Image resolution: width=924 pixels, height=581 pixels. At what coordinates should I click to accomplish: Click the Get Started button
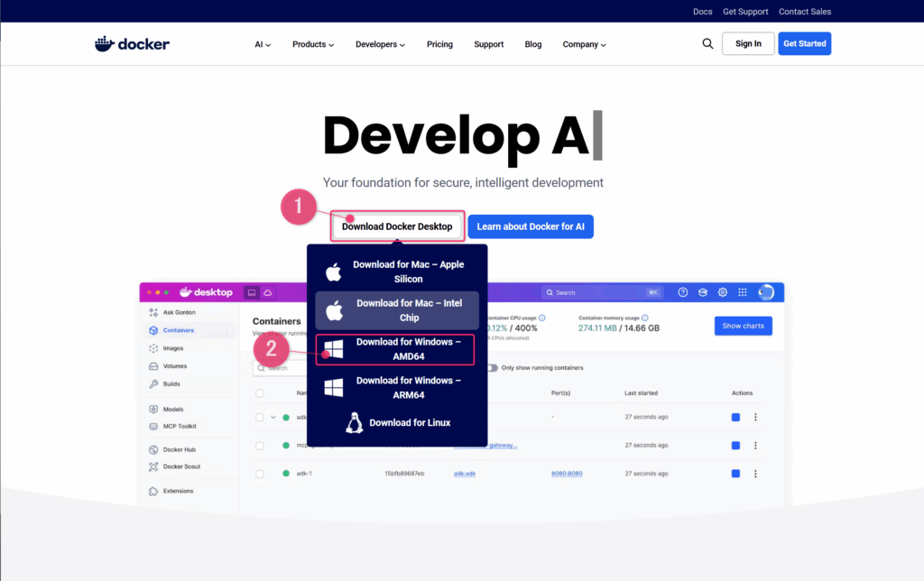point(804,43)
